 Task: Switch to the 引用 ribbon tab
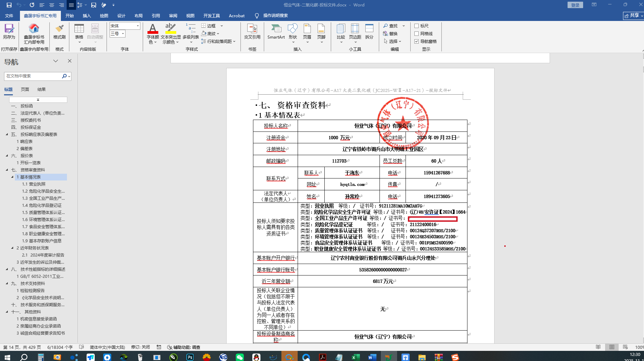[x=156, y=16]
